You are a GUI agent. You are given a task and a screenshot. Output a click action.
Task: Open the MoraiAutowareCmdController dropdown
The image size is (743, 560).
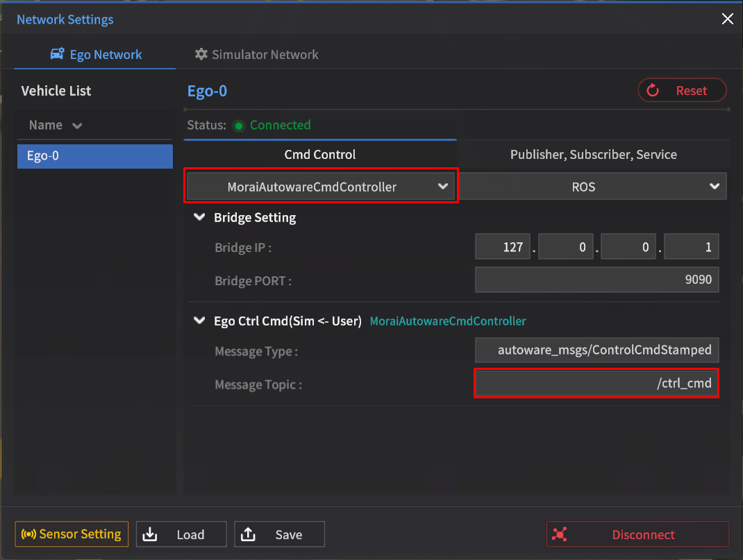pyautogui.click(x=321, y=187)
